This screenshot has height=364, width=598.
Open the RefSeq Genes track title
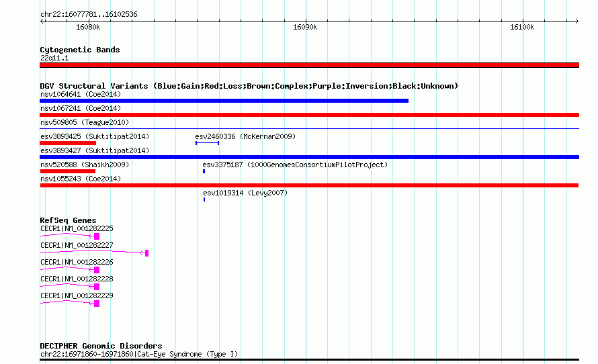[68, 220]
